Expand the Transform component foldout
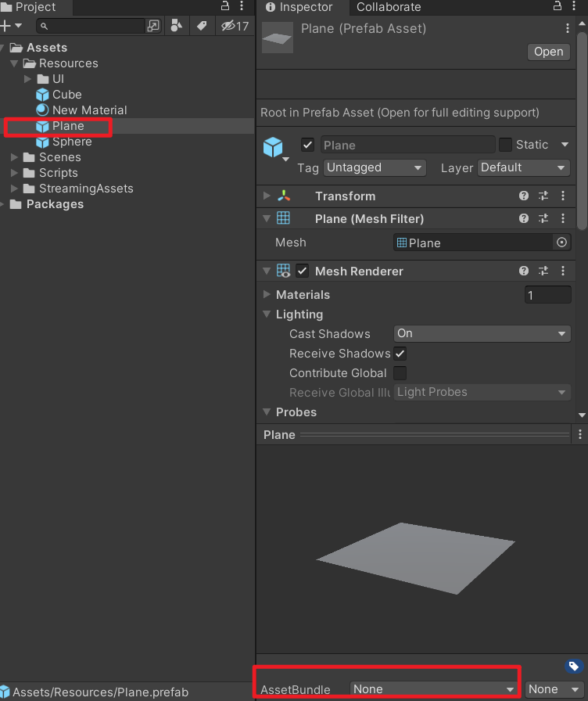The width and height of the screenshot is (588, 701). point(267,196)
